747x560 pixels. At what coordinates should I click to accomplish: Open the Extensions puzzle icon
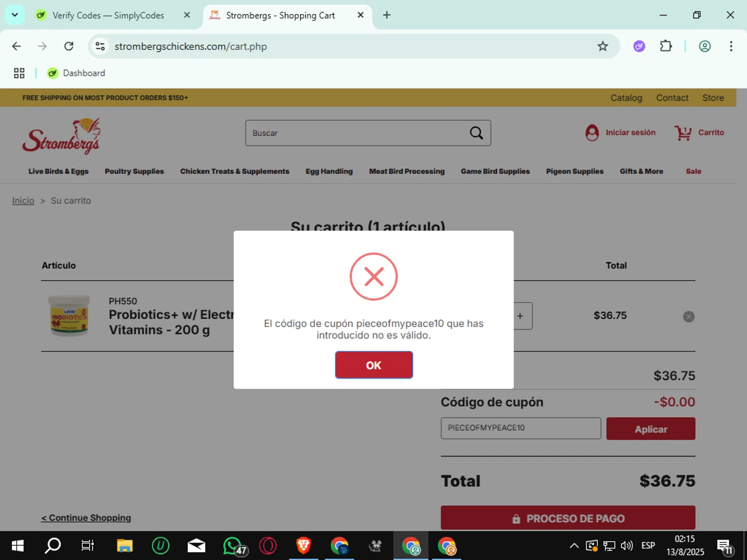click(x=665, y=46)
